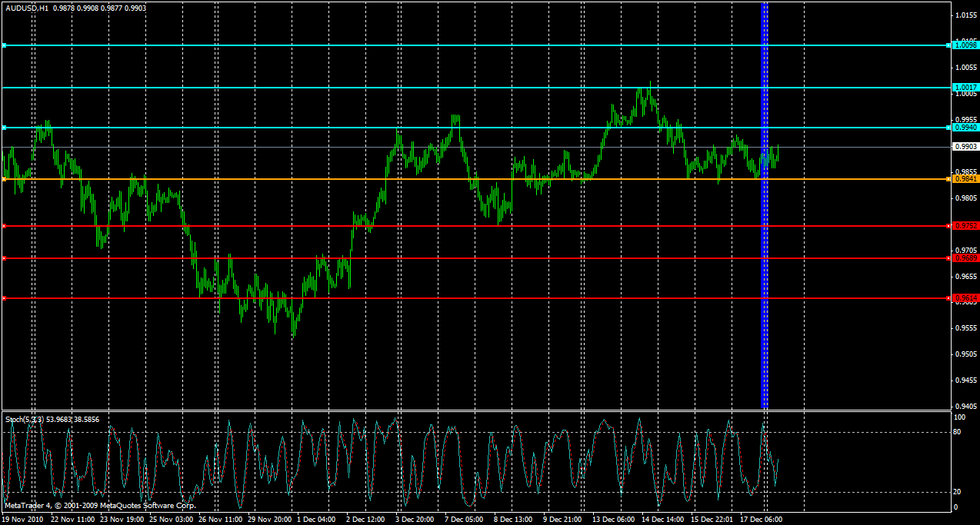Select the cyan horizontal line at 1.0017
Viewport: 980px width, 525px height.
point(475,88)
